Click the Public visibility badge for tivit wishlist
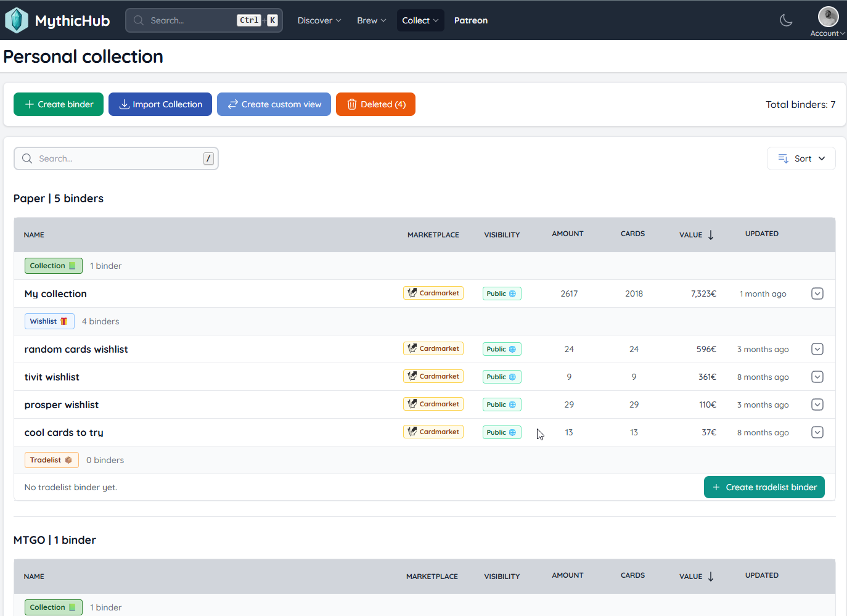Viewport: 847px width, 616px height. click(x=501, y=377)
